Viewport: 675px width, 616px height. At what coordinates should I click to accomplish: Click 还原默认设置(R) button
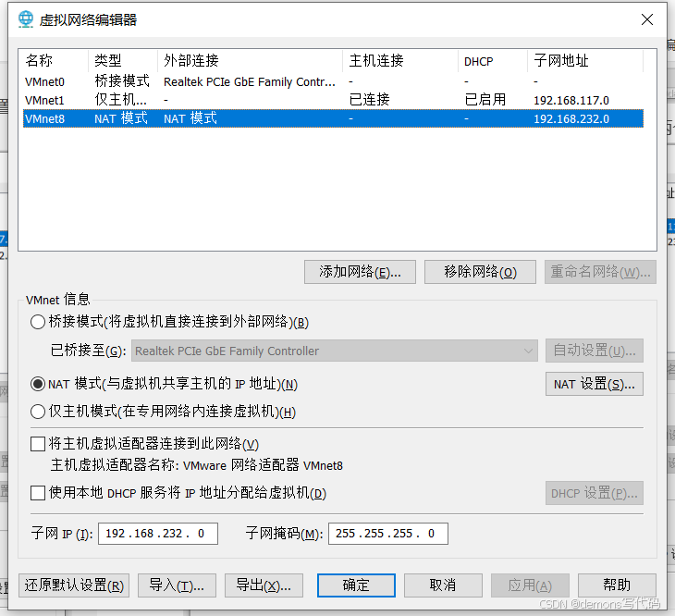tap(74, 585)
